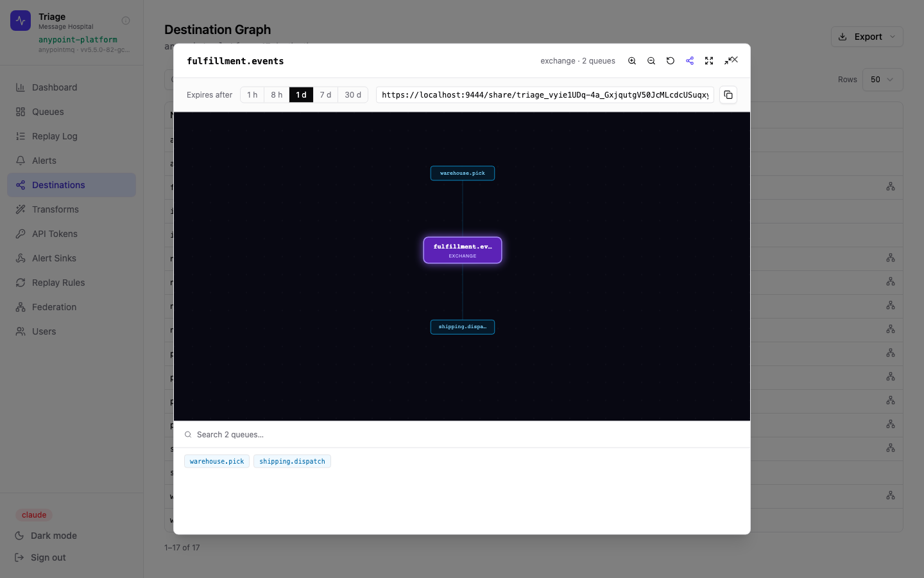The height and width of the screenshot is (578, 924).
Task: Click the anypoint-platform broker name
Action: tap(78, 40)
